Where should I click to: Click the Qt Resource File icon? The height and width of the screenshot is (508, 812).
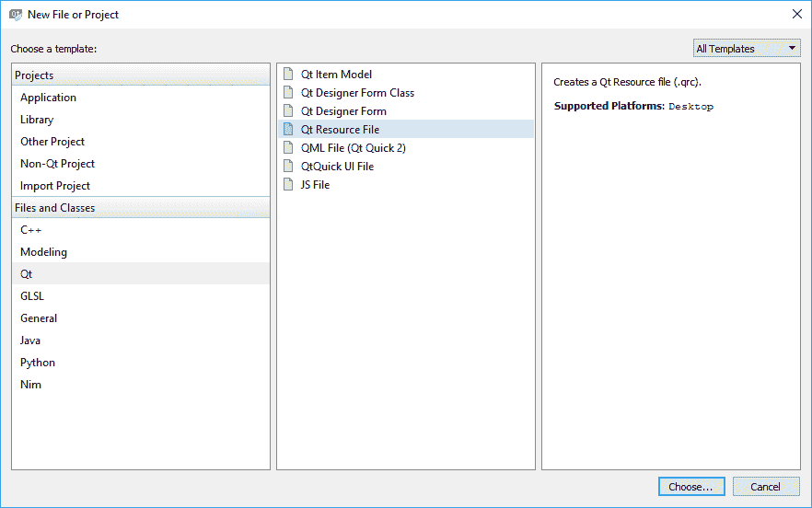[x=290, y=130]
